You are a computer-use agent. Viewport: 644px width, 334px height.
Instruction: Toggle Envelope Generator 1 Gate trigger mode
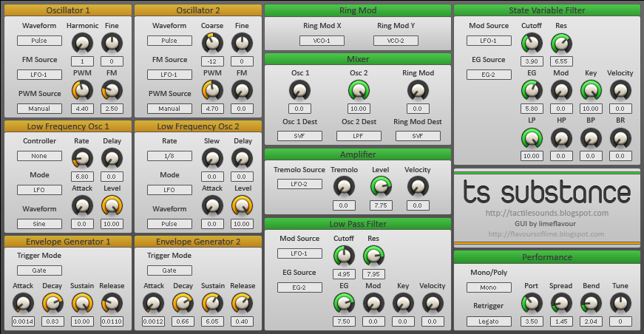[39, 270]
